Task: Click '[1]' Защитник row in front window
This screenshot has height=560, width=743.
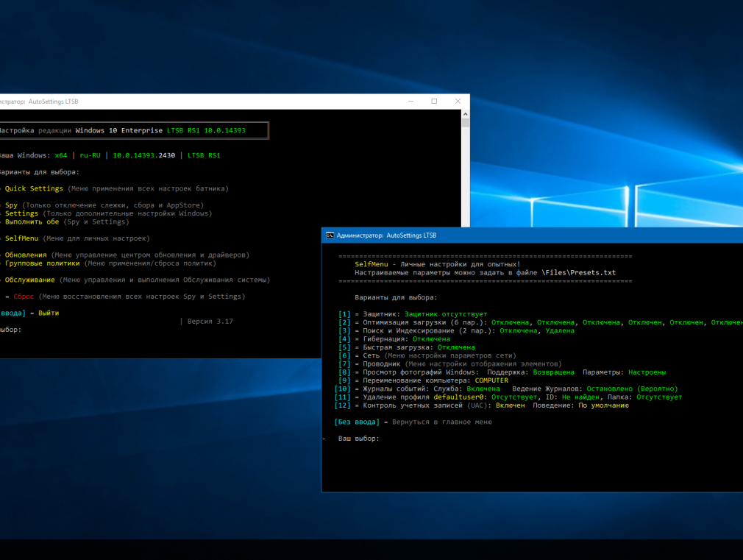Action: point(413,314)
